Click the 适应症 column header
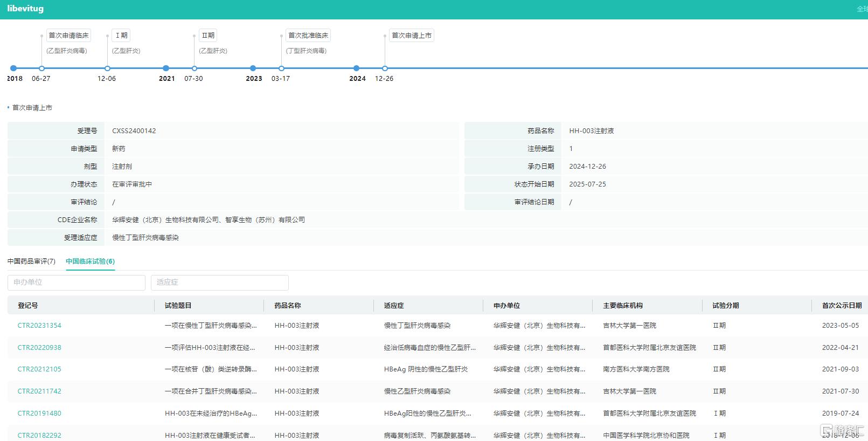 coord(394,306)
